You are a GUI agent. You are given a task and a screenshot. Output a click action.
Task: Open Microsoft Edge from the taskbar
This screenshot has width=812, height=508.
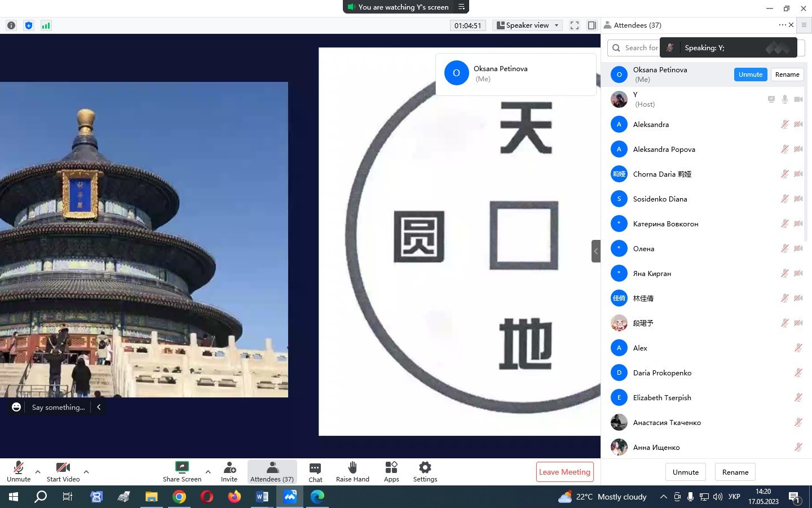tap(317, 497)
